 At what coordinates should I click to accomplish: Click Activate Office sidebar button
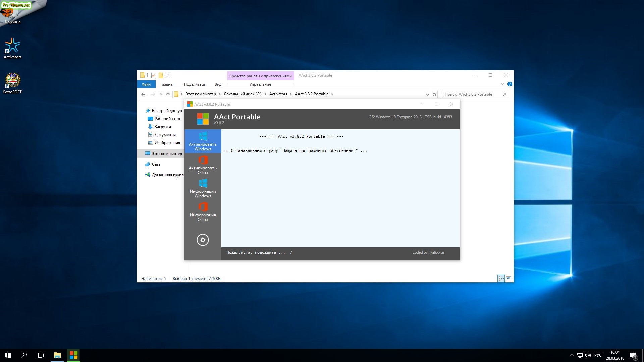click(x=203, y=165)
